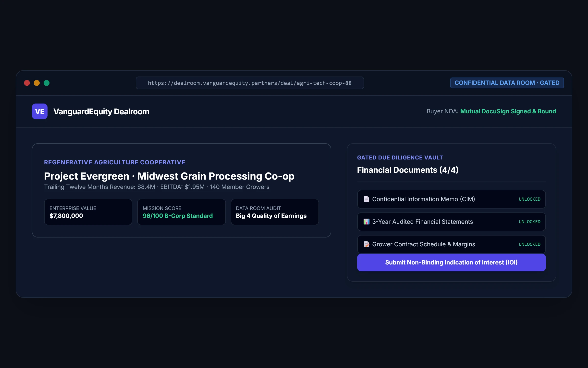Click the red close window dot
Viewport: 588px width, 368px height.
[27, 83]
